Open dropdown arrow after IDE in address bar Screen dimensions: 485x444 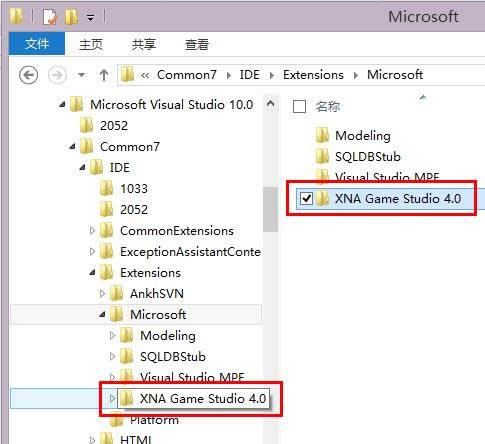click(272, 76)
